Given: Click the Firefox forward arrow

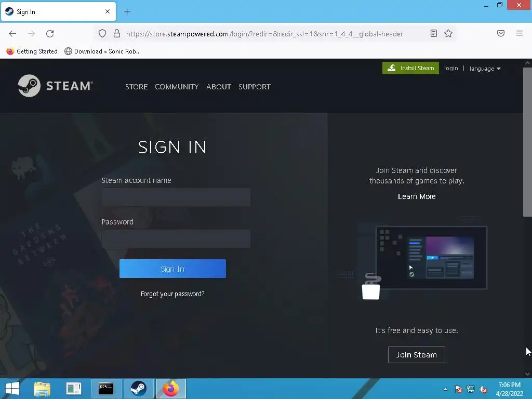Looking at the screenshot, I should tap(31, 34).
